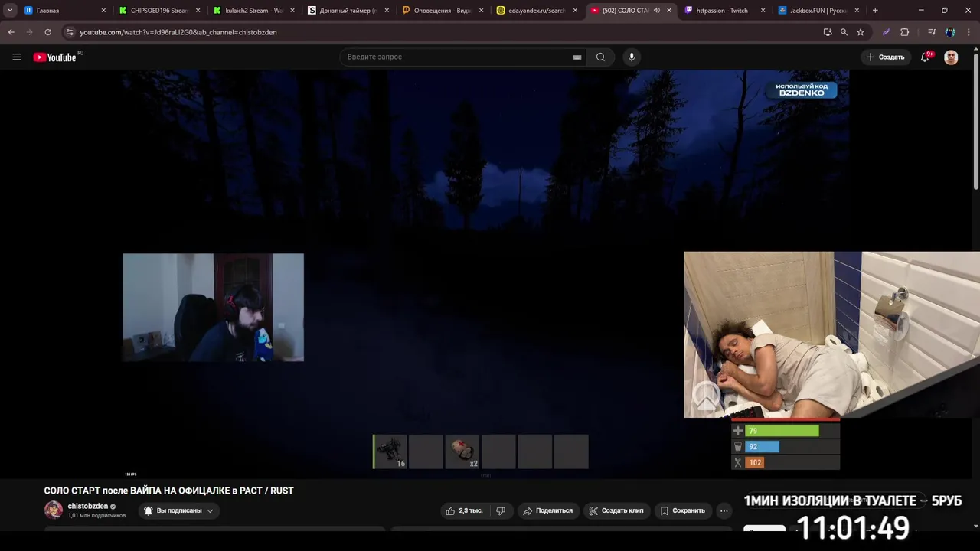
Task: Open YouTube notifications bell
Action: (x=926, y=57)
